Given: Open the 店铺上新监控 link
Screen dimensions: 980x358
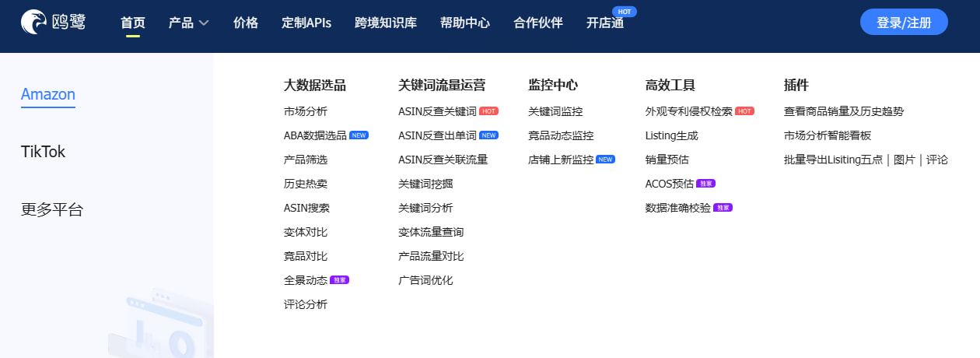Looking at the screenshot, I should 561,160.
